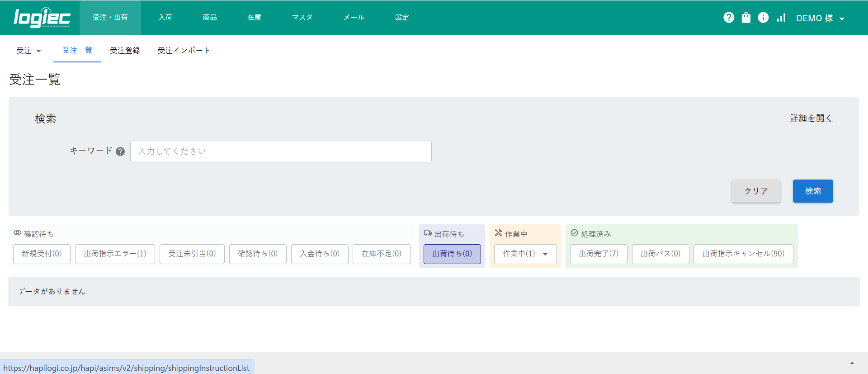Toggle the 出荷完了(7) status filter
This screenshot has height=374, width=868.
point(598,254)
